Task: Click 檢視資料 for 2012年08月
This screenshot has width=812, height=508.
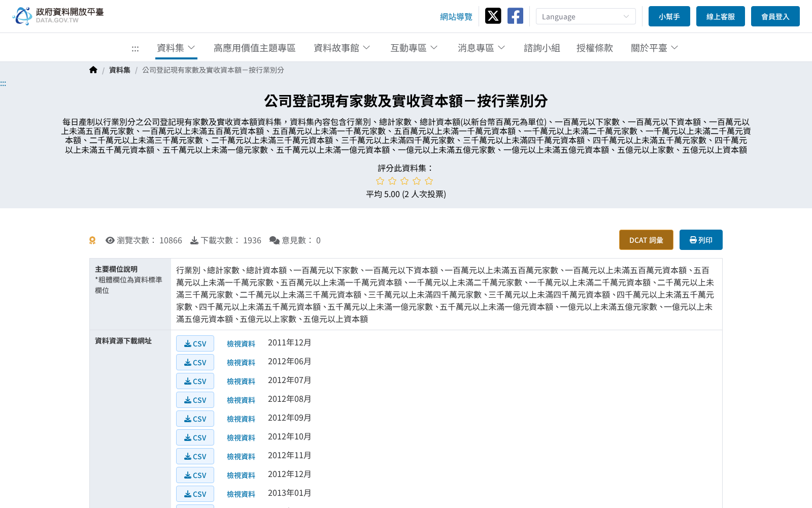Action: (241, 400)
